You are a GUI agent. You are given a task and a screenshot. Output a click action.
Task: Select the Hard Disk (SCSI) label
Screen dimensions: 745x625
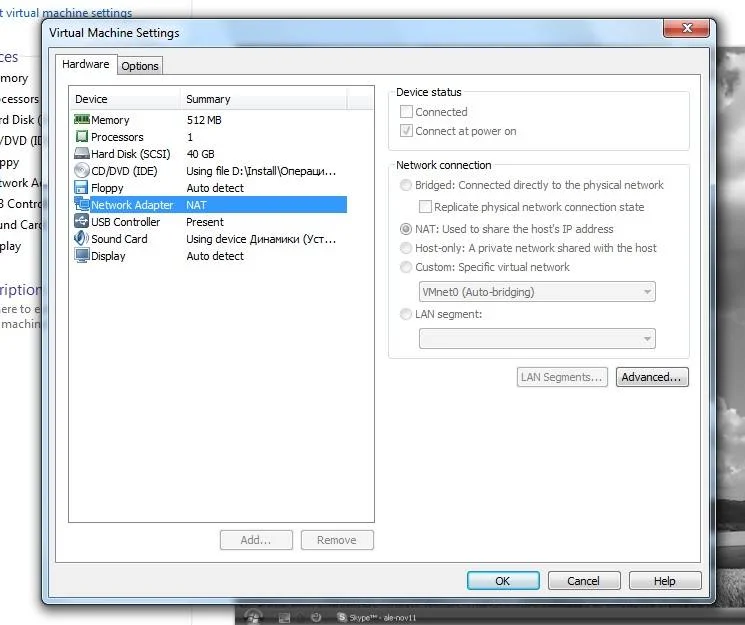(131, 154)
